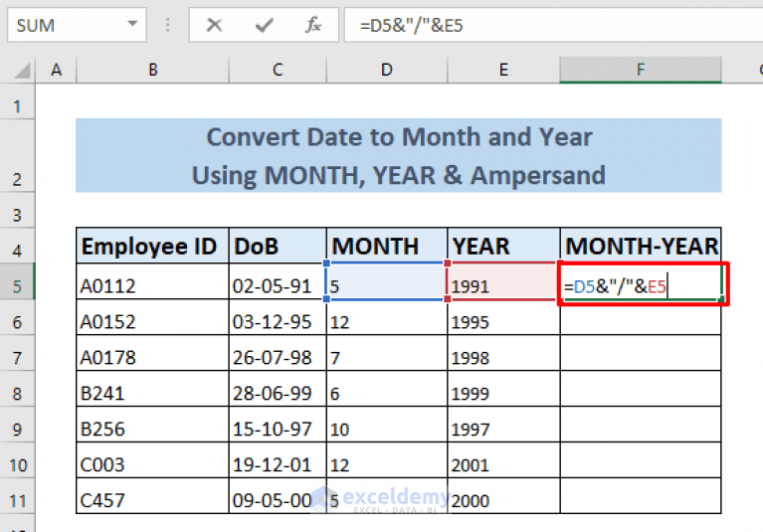
Task: Click YEAR cell 2001
Action: click(x=503, y=460)
